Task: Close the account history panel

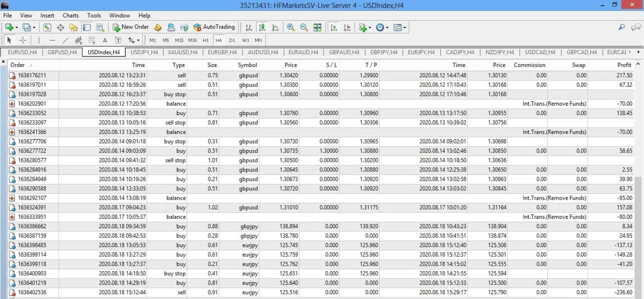Action: pyautogui.click(x=3, y=62)
